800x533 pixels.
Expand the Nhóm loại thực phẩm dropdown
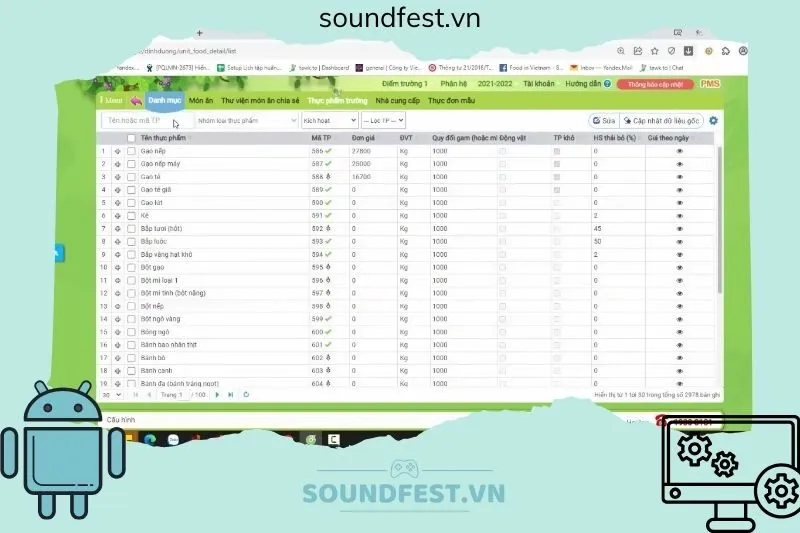pos(245,120)
